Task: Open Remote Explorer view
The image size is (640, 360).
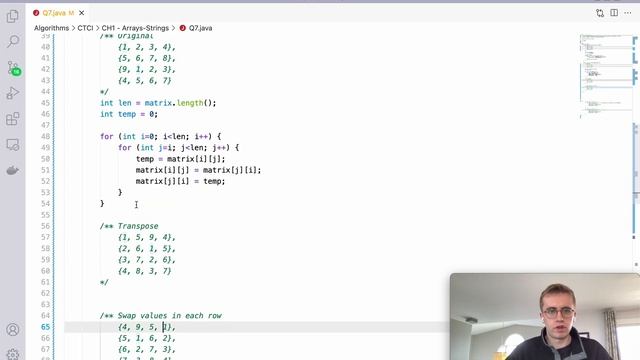Action: point(13,144)
